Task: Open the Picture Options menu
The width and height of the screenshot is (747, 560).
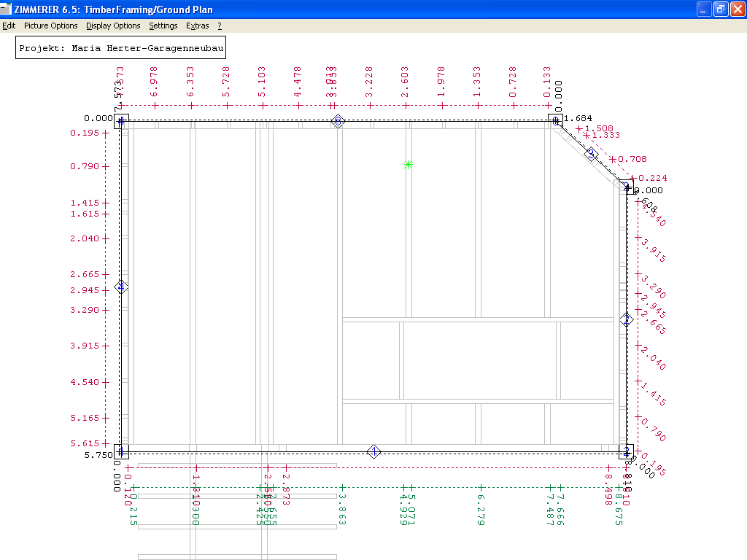Action: [50, 26]
